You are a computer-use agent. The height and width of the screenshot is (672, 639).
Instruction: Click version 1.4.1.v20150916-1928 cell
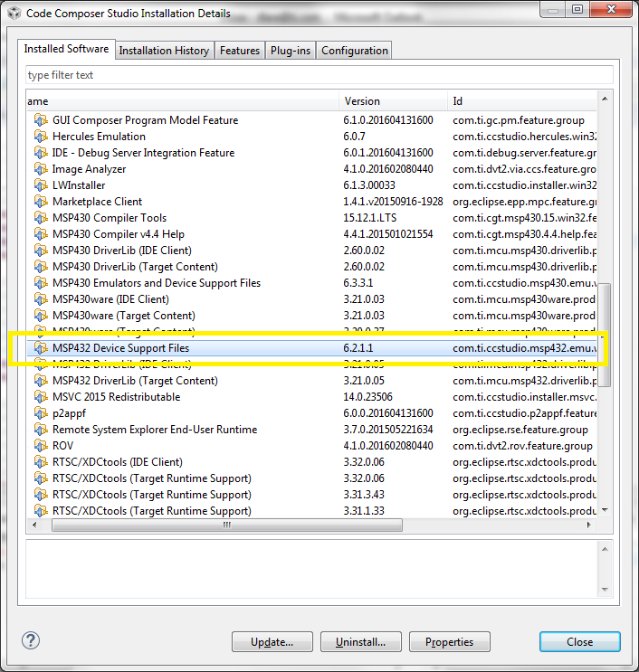(x=393, y=202)
